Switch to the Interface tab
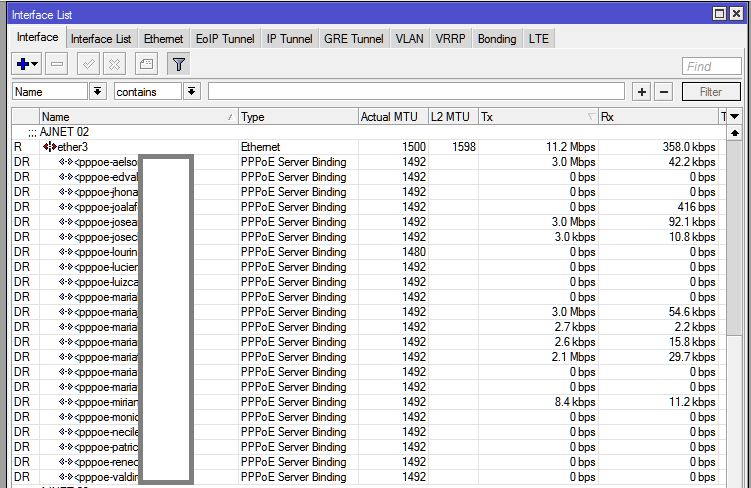This screenshot has height=488, width=751. tap(37, 37)
